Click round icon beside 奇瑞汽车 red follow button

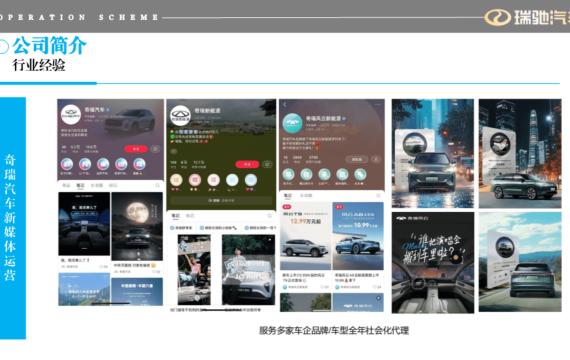[155, 149]
